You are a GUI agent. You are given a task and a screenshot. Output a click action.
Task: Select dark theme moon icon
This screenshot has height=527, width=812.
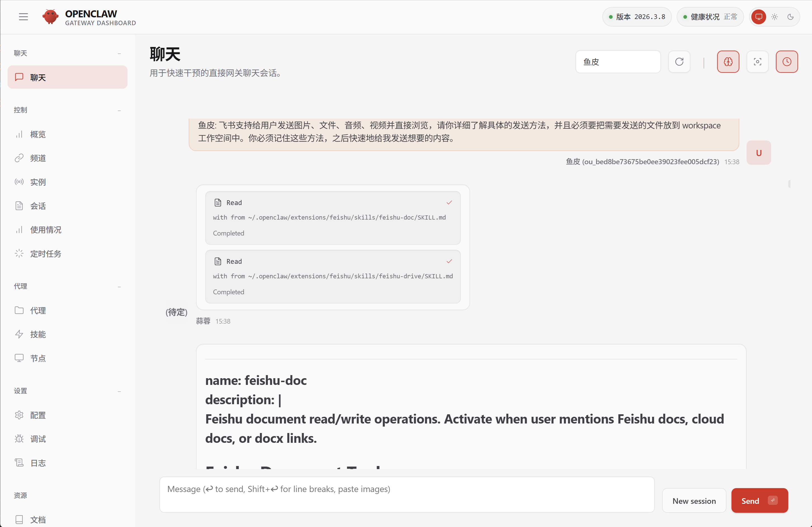coord(790,17)
